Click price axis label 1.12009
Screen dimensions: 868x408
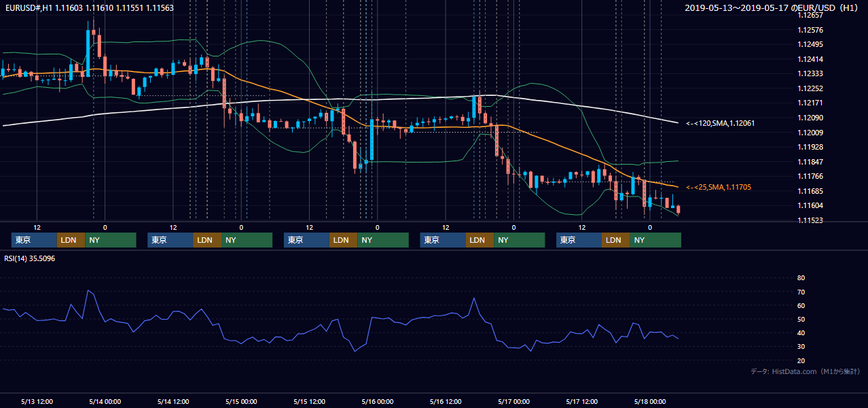pos(810,133)
